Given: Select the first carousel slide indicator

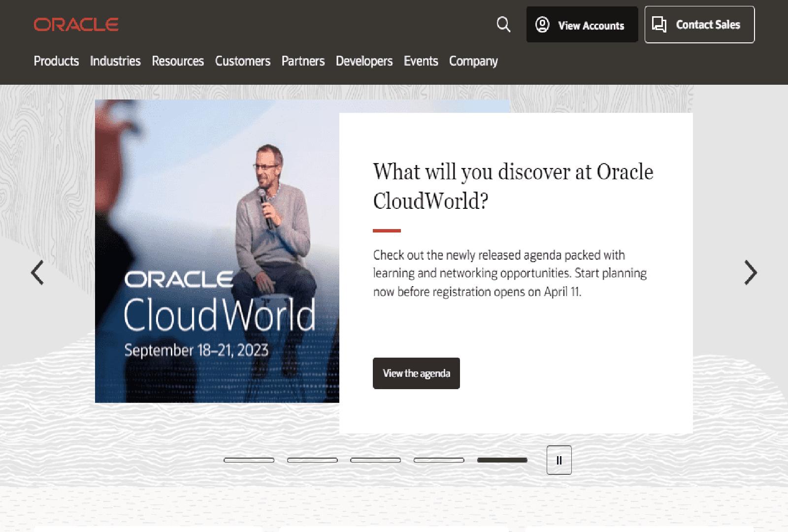Looking at the screenshot, I should pyautogui.click(x=248, y=460).
